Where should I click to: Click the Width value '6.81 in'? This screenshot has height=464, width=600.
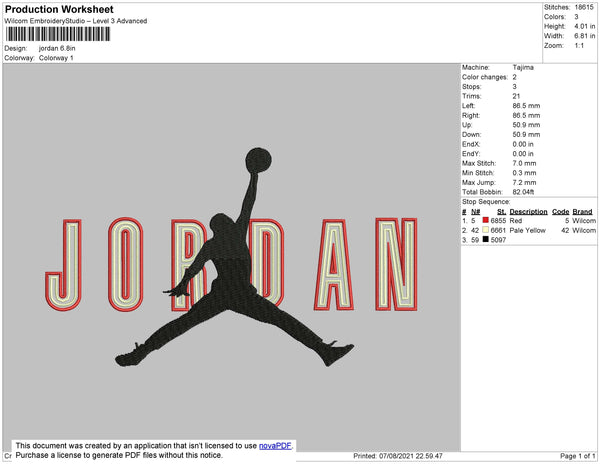coord(585,36)
